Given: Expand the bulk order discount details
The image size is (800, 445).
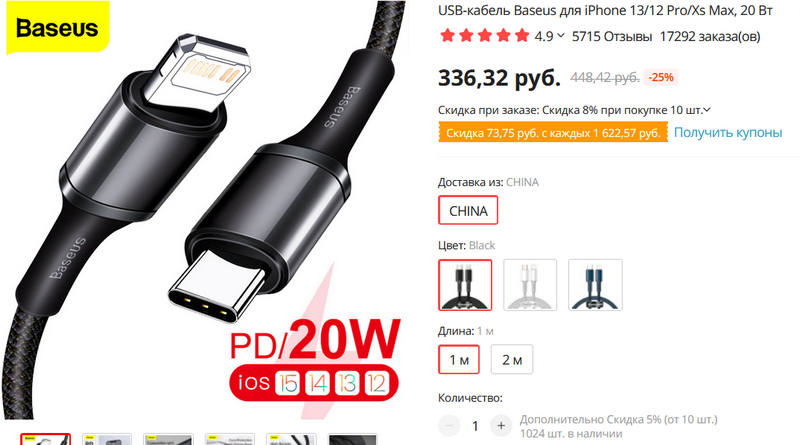Looking at the screenshot, I should click(707, 110).
